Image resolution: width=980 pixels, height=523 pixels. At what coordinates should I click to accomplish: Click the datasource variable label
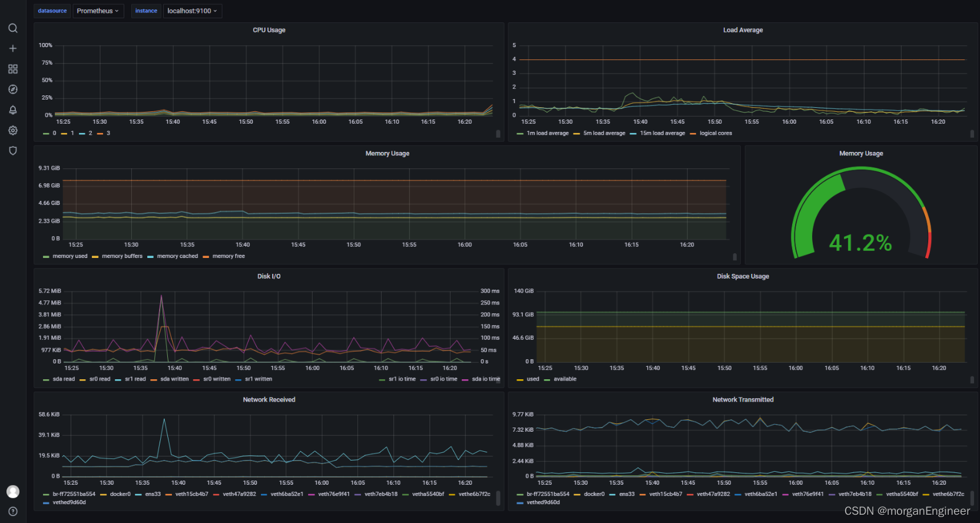tap(52, 11)
